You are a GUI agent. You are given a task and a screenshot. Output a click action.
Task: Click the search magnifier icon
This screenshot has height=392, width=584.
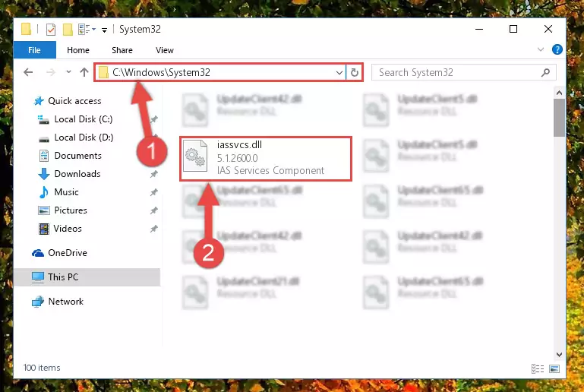(545, 72)
